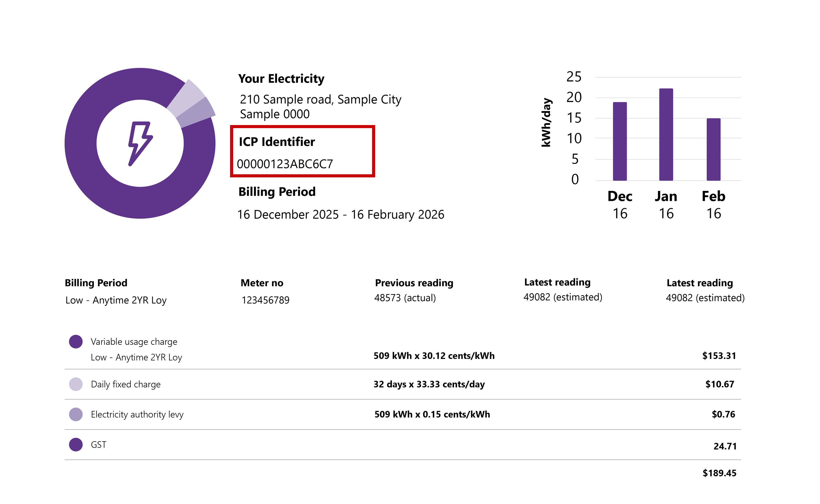Click the Daily fixed charge legend dot
The height and width of the screenshot is (504, 820).
76,384
